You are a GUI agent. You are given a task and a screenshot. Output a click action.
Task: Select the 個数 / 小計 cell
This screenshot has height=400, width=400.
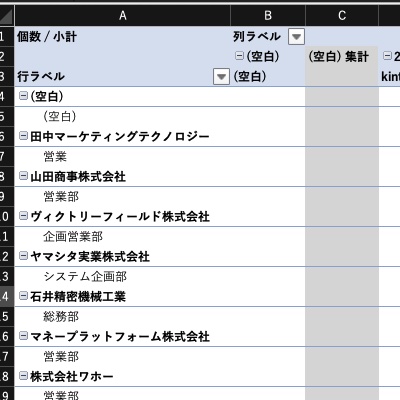click(x=123, y=37)
